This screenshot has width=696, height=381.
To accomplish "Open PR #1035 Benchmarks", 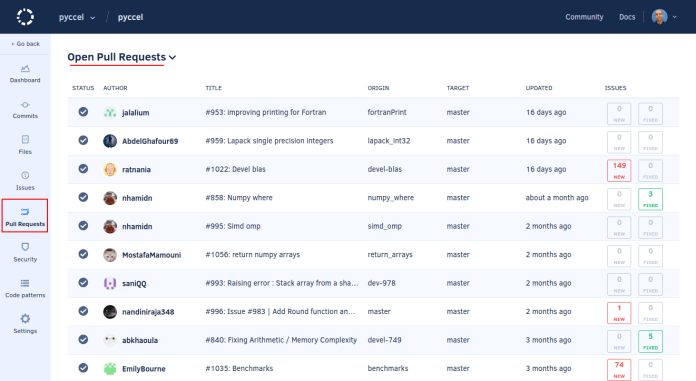I will 239,368.
